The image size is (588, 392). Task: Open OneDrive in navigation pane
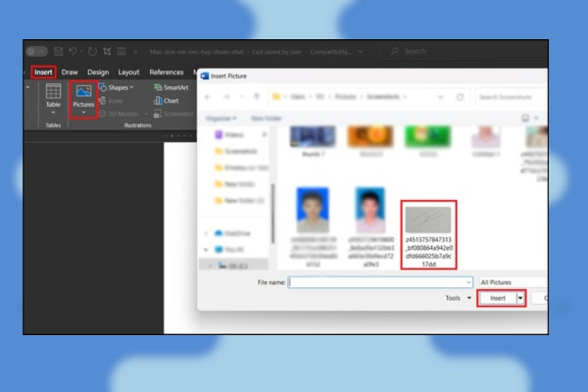pos(232,233)
